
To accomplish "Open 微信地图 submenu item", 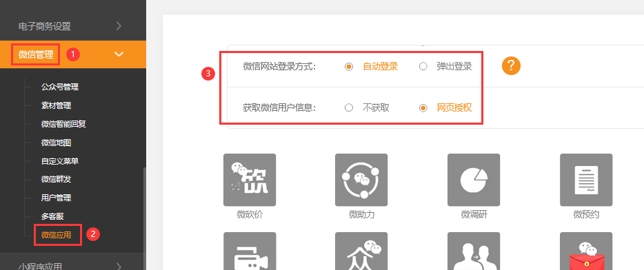I will click(57, 143).
